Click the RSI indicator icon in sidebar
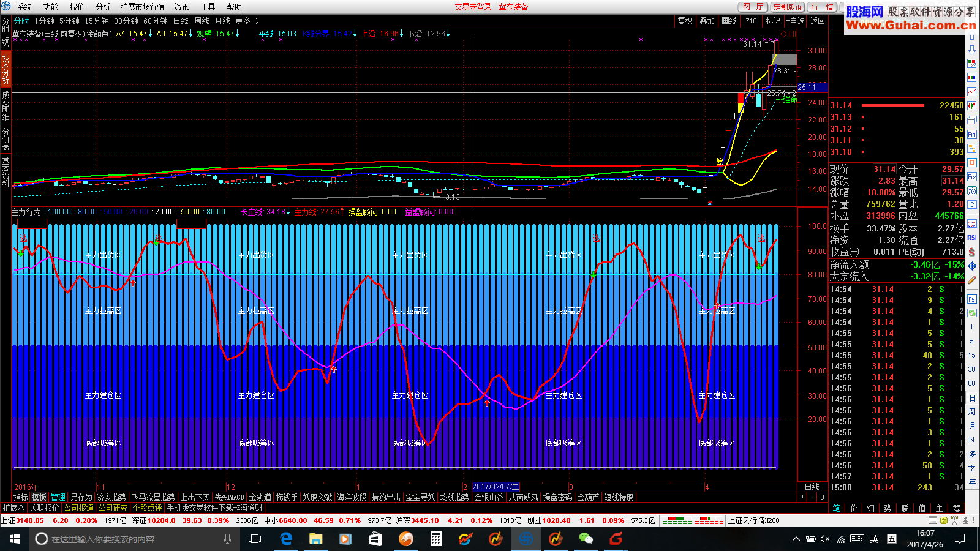 972,238
